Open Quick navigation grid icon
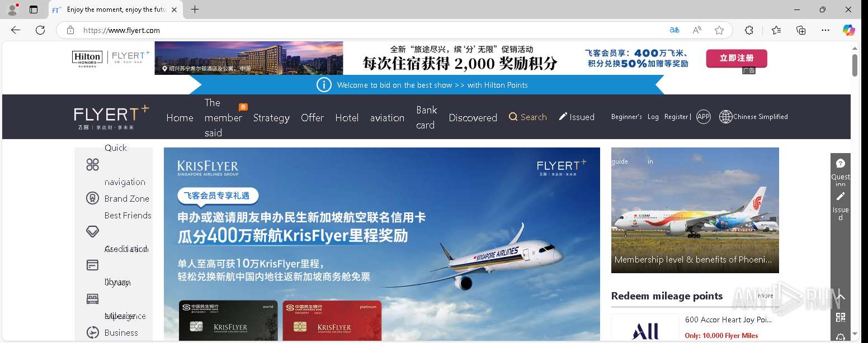This screenshot has height=343, width=868. 93,164
